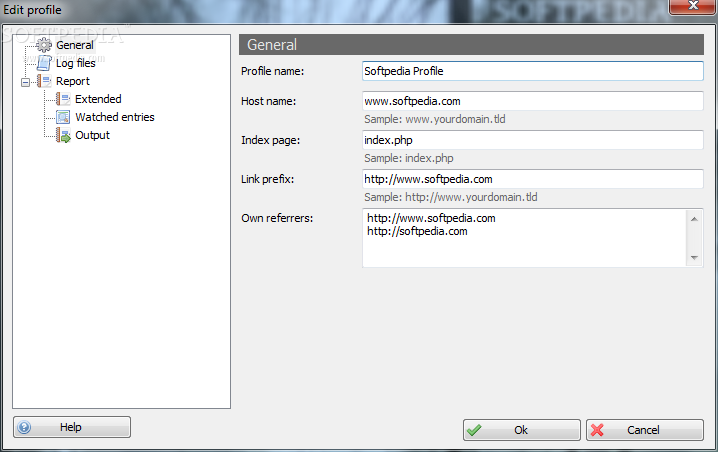The width and height of the screenshot is (718, 452).
Task: Close the Edit profile dialog window
Action: pos(693,6)
